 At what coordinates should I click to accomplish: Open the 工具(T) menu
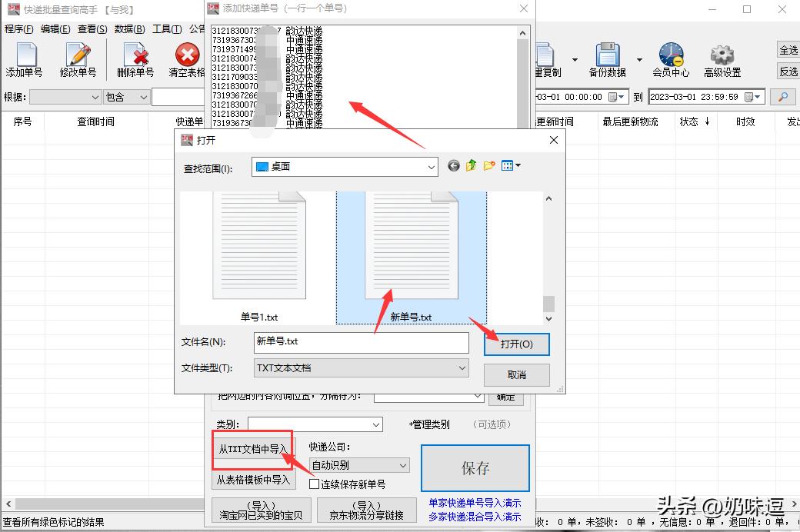pos(167,29)
